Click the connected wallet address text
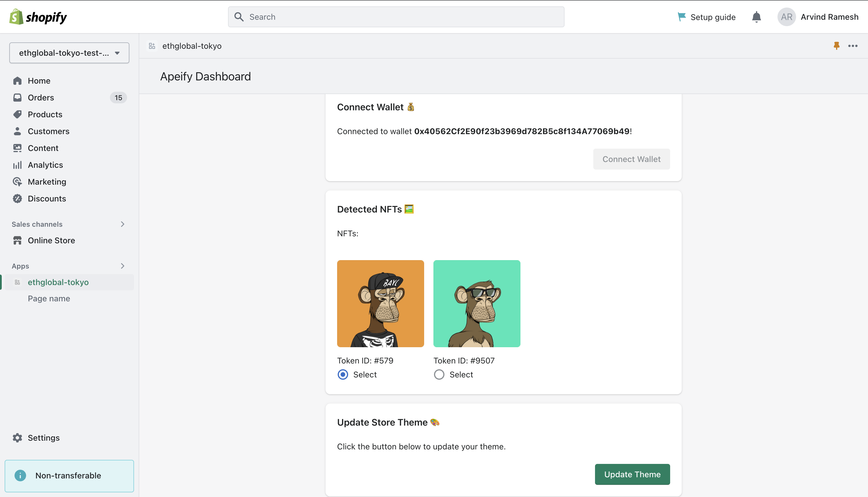 pyautogui.click(x=522, y=131)
